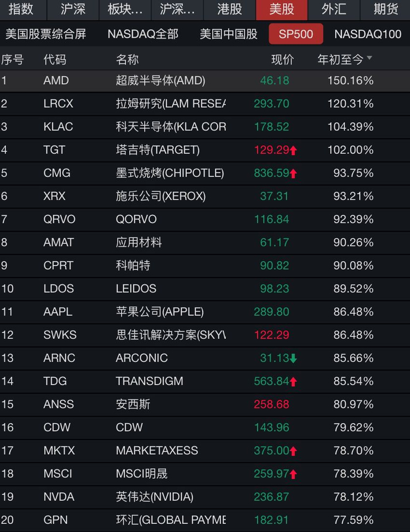Select the 指数 tab

click(x=21, y=9)
